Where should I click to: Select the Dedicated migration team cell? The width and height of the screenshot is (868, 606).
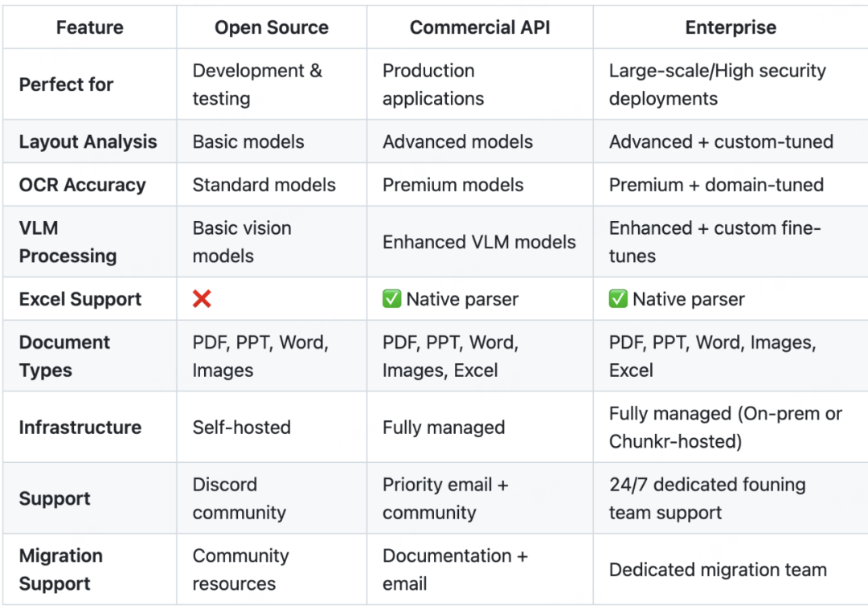pyautogui.click(x=718, y=570)
